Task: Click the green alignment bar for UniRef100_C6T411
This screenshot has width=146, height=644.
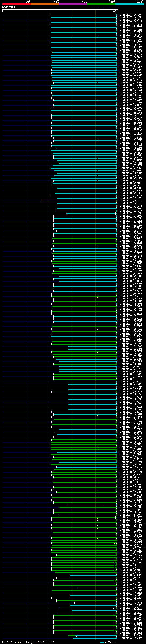Action: tap(79, 201)
